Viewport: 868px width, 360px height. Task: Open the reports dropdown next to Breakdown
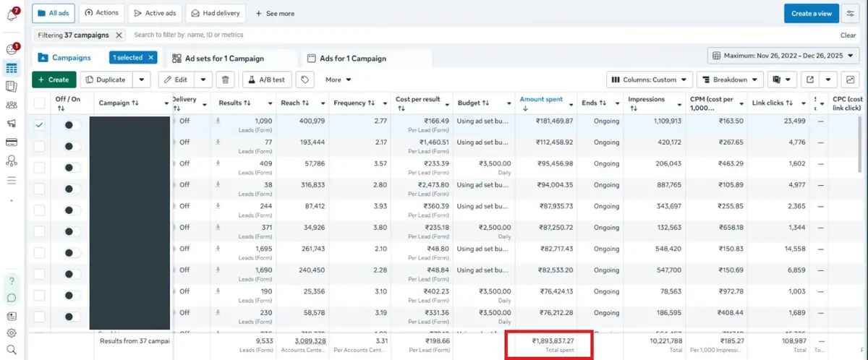[x=782, y=80]
